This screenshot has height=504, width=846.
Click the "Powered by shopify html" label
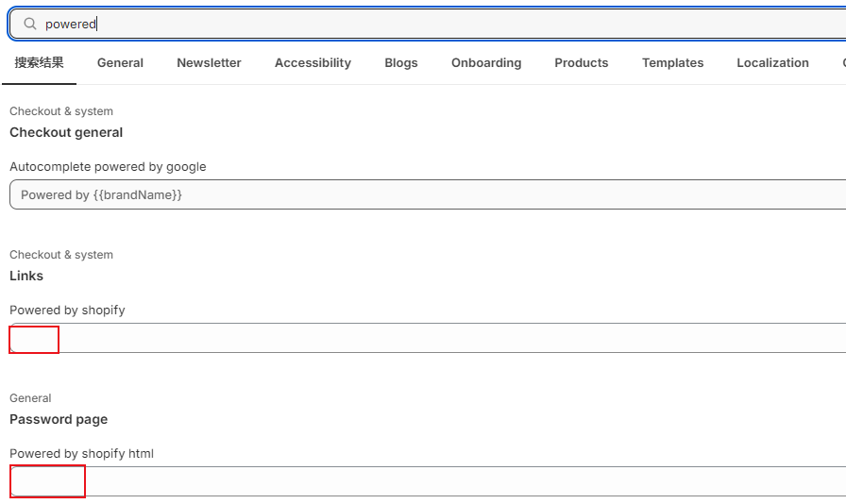pyautogui.click(x=81, y=453)
